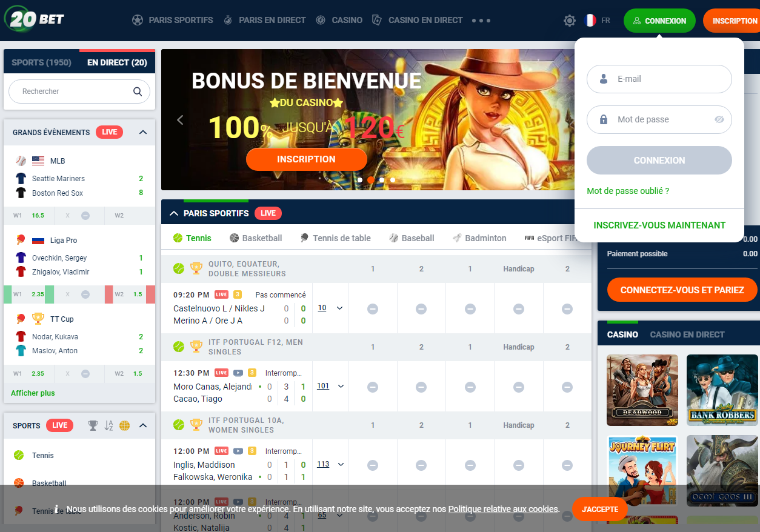Open the settings gear icon
760x532 pixels.
(570, 21)
